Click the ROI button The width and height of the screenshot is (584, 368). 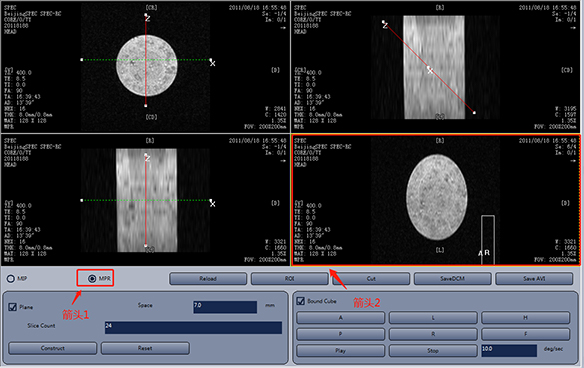tap(289, 279)
